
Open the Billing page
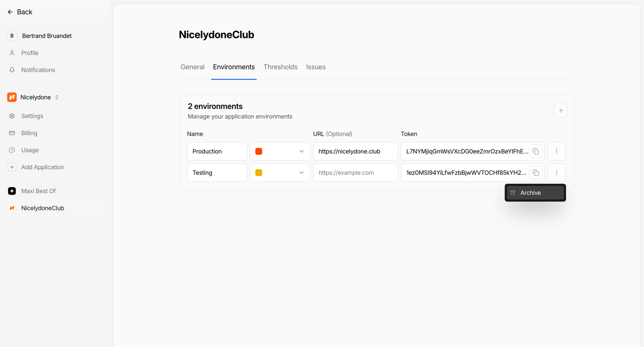(x=29, y=133)
